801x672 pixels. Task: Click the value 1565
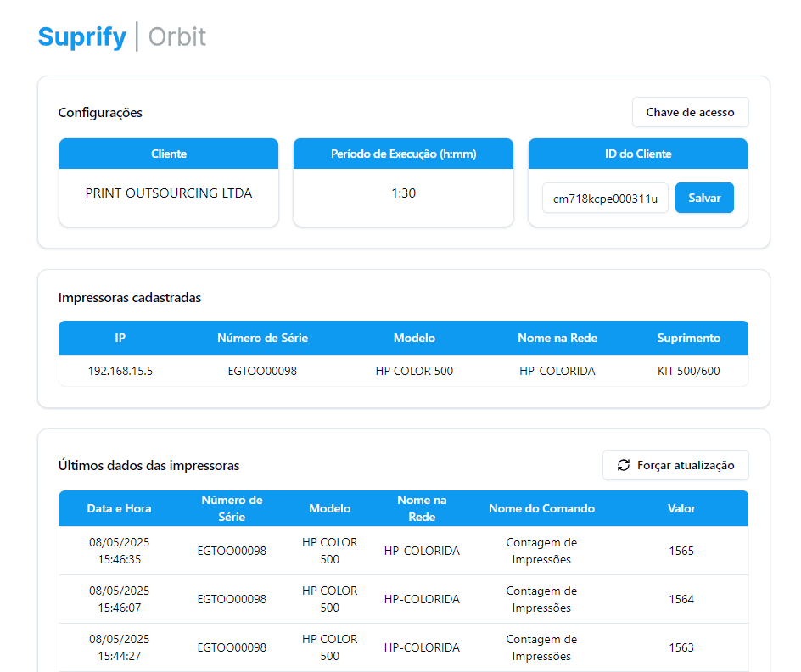point(681,551)
